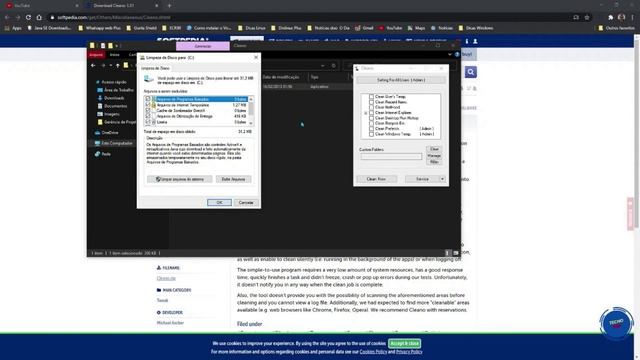The image size is (640, 360).
Task: Open the Chrome home page icon
Action: (39, 18)
